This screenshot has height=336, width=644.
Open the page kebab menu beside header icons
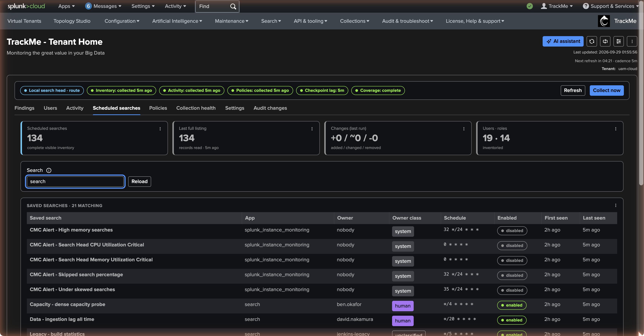(x=632, y=42)
